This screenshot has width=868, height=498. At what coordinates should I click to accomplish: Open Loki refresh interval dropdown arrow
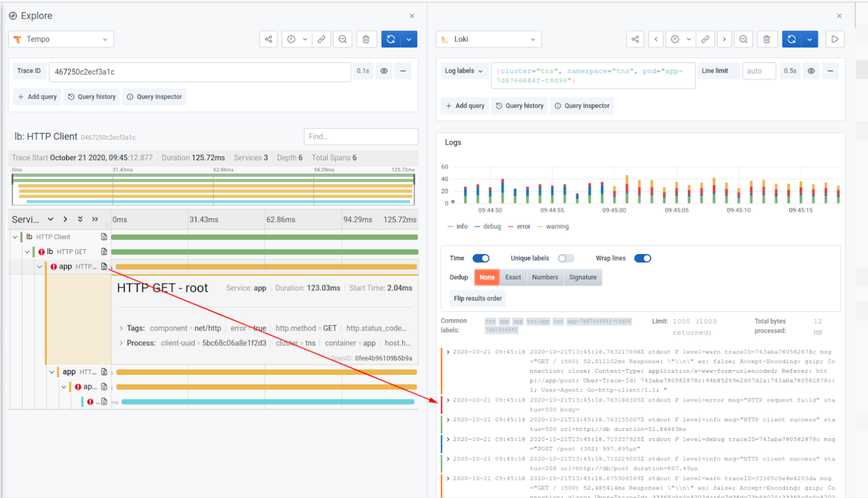pos(810,39)
